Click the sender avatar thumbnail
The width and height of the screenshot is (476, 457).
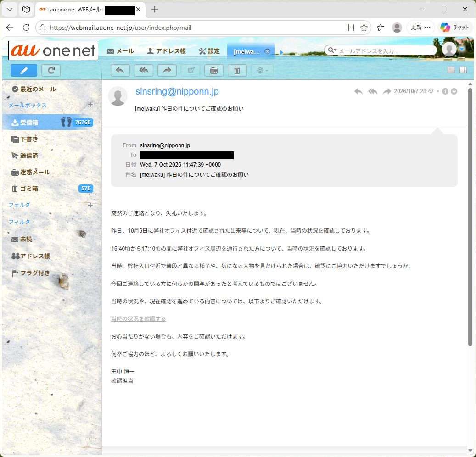(x=118, y=96)
